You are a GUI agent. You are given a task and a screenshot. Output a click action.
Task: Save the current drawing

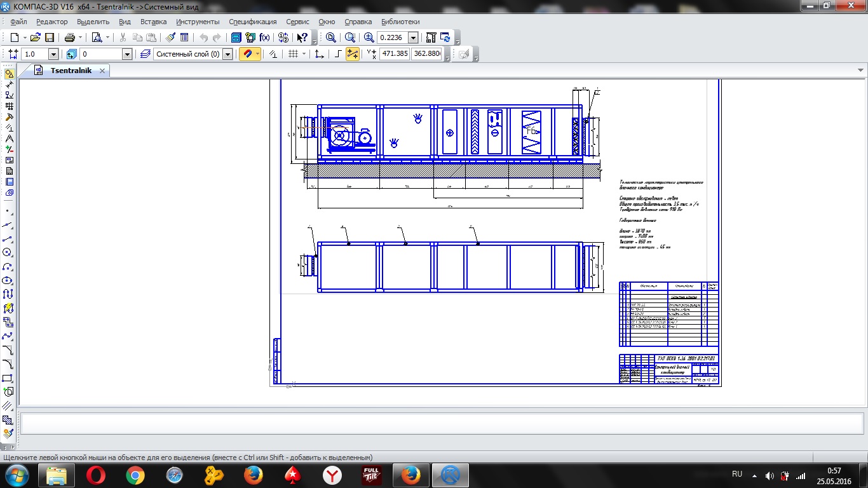coord(50,37)
